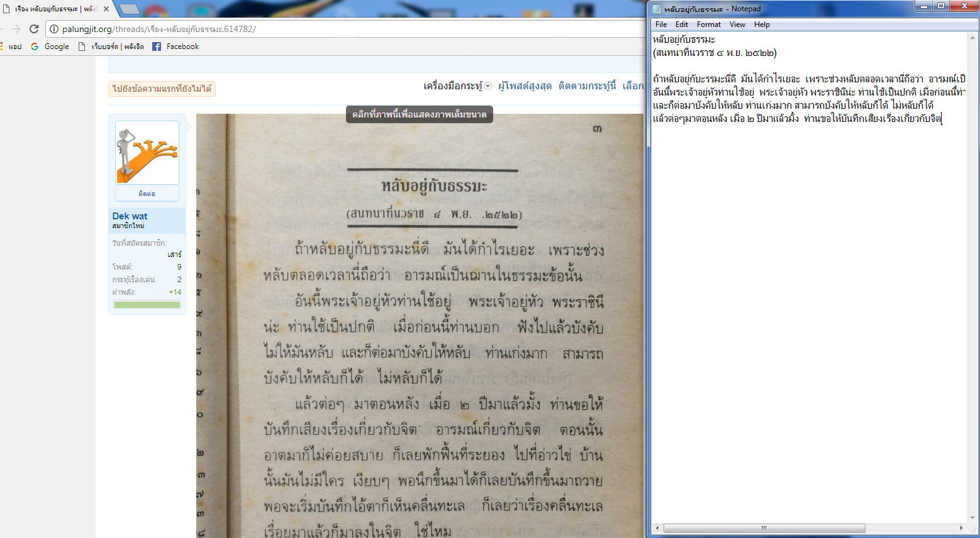
Task: Click the ค่าพลัง value +14
Action: point(175,292)
